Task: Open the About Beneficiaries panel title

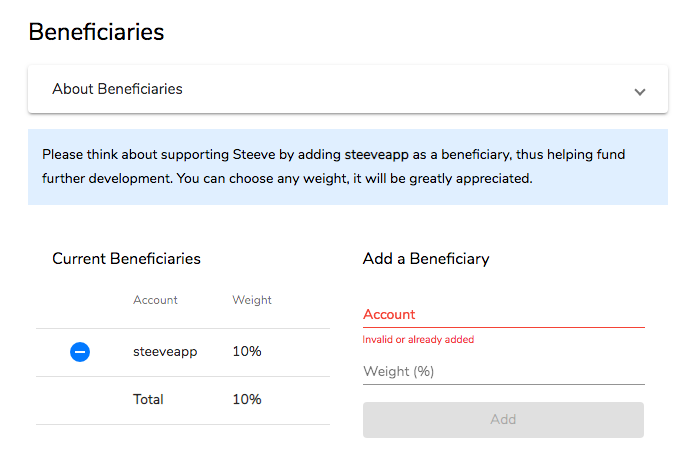Action: [117, 89]
